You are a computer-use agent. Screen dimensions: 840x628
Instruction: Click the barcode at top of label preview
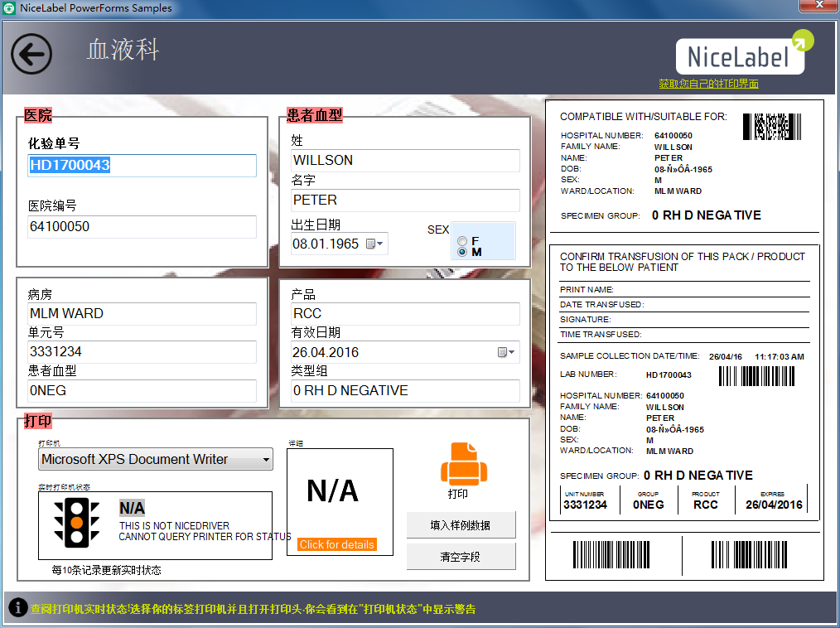[x=772, y=126]
